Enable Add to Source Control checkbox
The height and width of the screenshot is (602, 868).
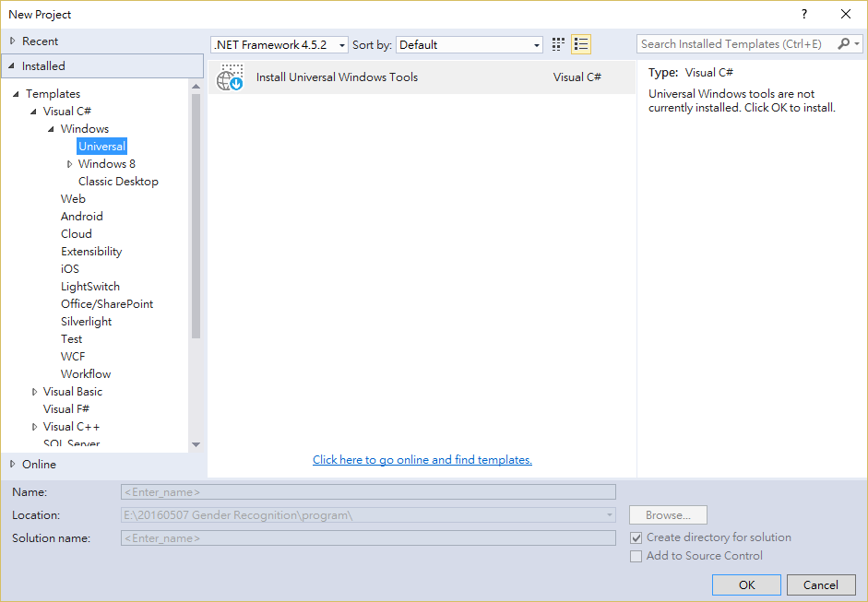636,556
